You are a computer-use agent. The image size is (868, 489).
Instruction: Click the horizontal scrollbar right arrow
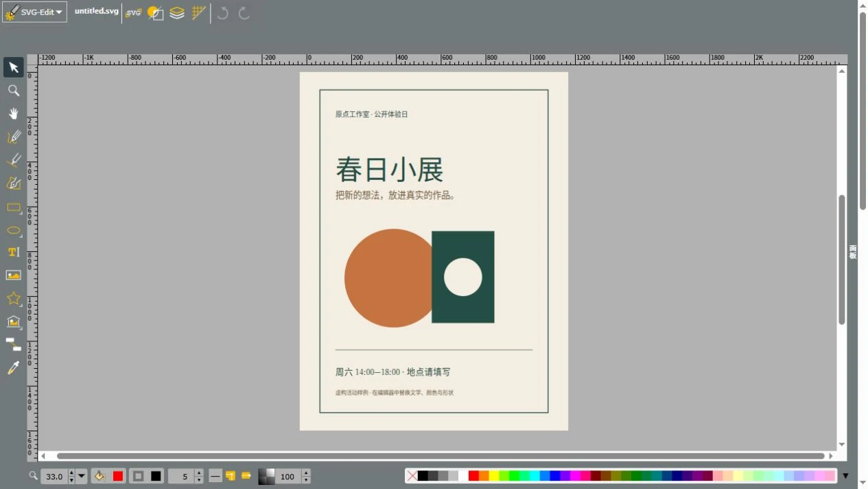coord(831,455)
